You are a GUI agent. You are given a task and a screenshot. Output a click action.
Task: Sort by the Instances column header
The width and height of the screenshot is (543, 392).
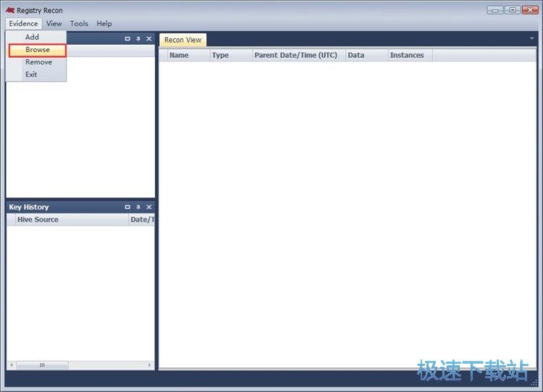(410, 56)
